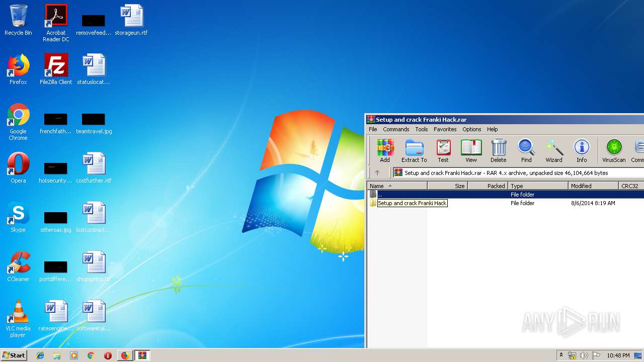Open the File menu in WinRAR
The image size is (644, 362).
click(x=373, y=129)
